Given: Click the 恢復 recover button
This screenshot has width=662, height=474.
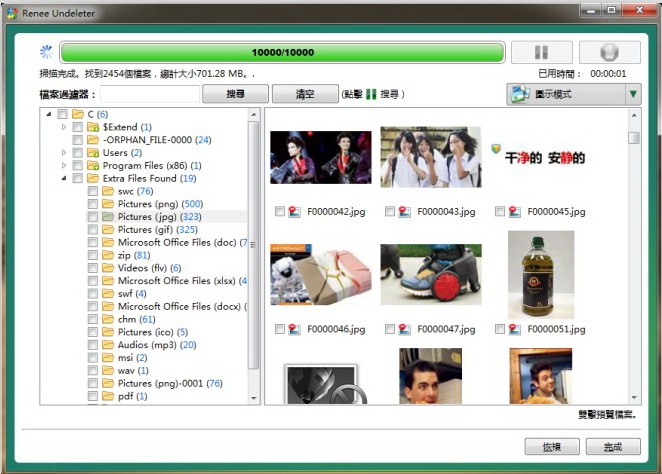Looking at the screenshot, I should [551, 446].
